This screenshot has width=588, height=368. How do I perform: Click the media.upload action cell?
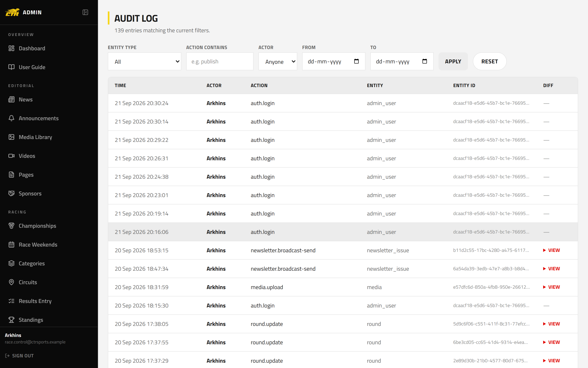[267, 287]
